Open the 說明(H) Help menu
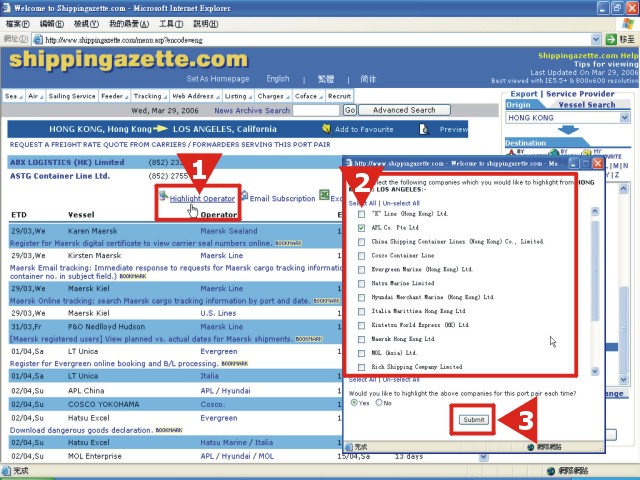Viewport: 640px width, 480px height. pos(205,24)
